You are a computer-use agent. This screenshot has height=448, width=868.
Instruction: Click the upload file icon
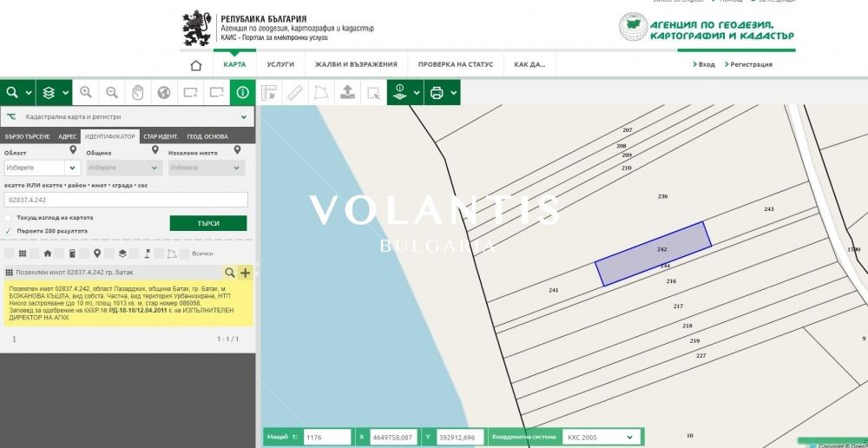(348, 93)
